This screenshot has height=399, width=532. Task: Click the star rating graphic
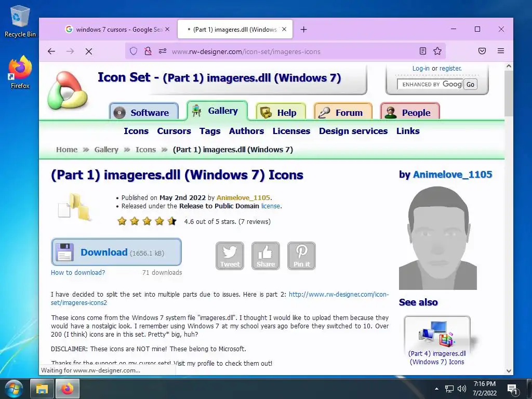[x=147, y=221]
